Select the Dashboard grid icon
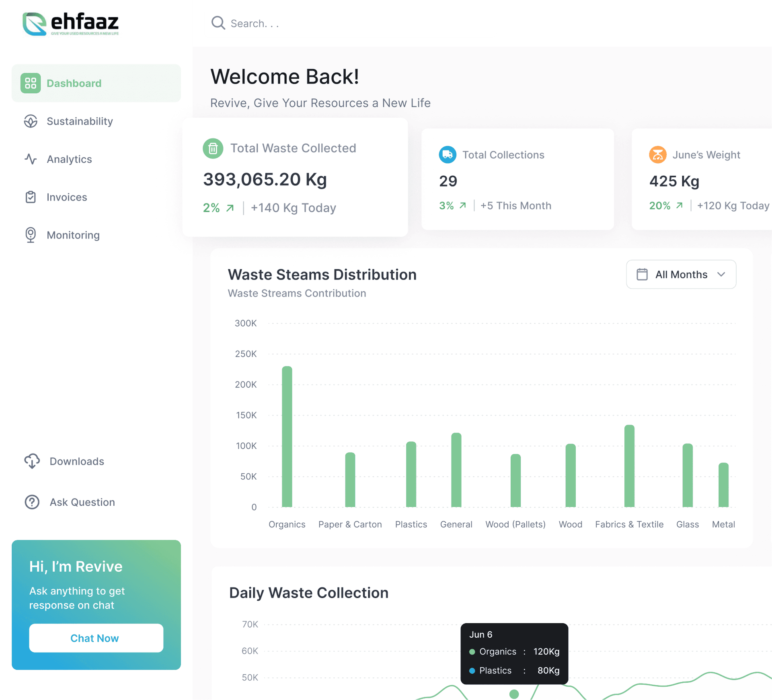This screenshot has width=772, height=700. (31, 83)
